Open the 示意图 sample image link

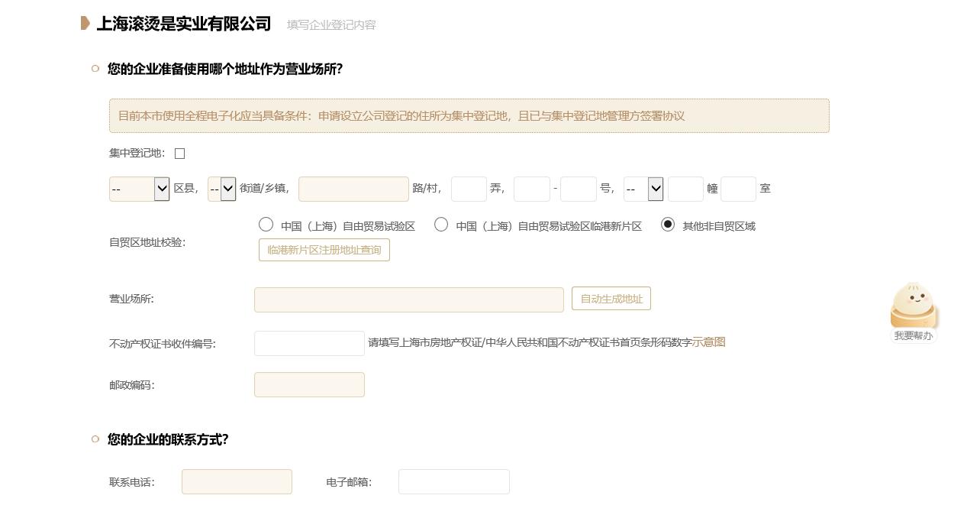[x=708, y=342]
